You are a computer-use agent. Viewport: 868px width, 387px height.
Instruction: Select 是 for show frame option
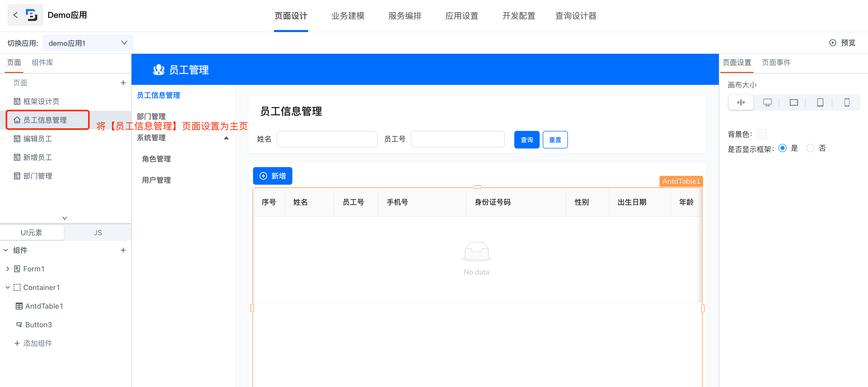click(x=782, y=148)
